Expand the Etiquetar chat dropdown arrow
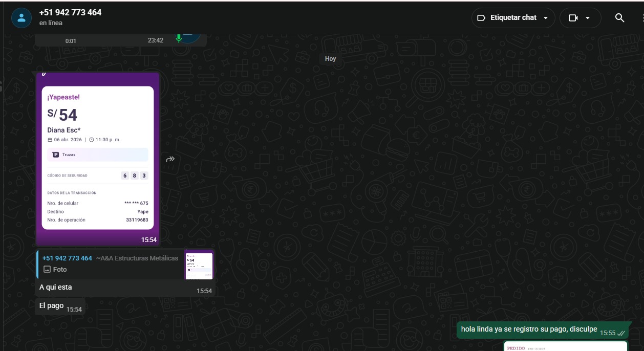 [x=546, y=18]
